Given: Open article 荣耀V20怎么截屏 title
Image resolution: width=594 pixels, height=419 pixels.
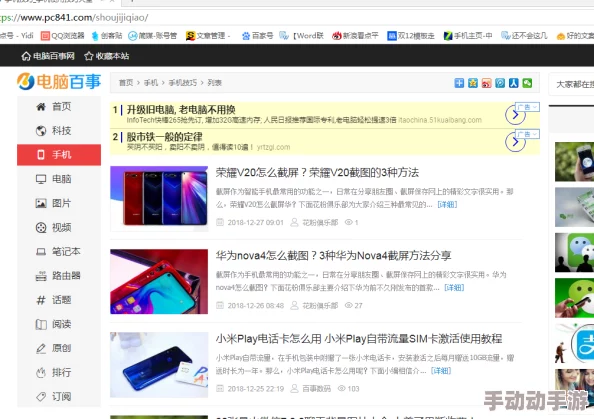Looking at the screenshot, I should point(317,173).
